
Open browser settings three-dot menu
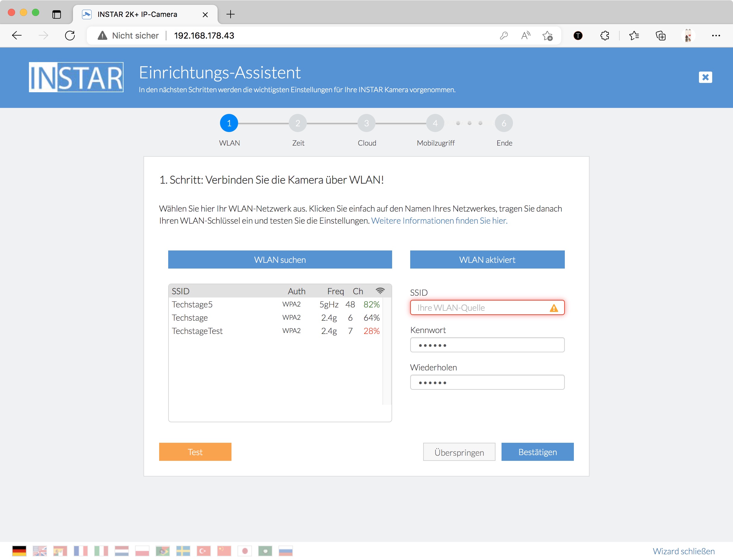[x=716, y=36]
